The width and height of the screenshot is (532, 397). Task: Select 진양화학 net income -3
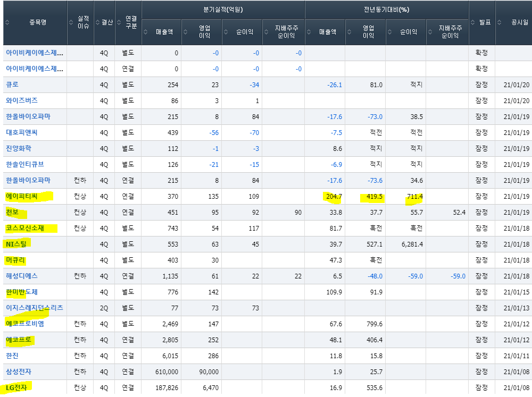coord(256,149)
